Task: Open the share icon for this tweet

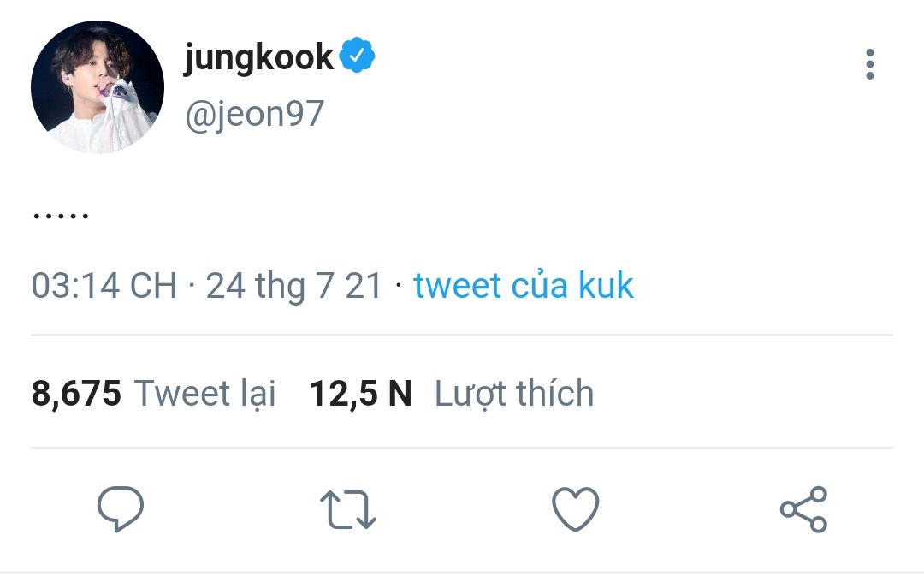Action: pyautogui.click(x=803, y=510)
